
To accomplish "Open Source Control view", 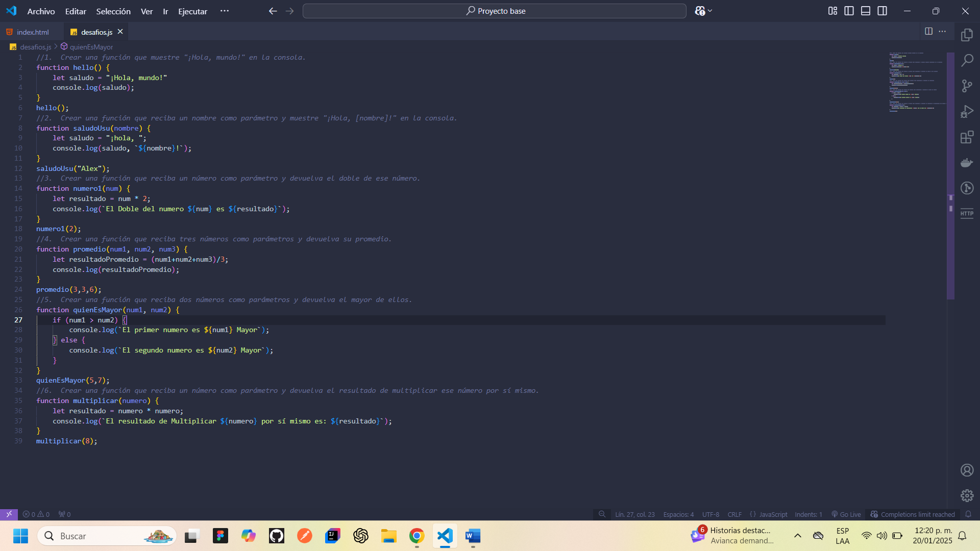I will tap(967, 86).
